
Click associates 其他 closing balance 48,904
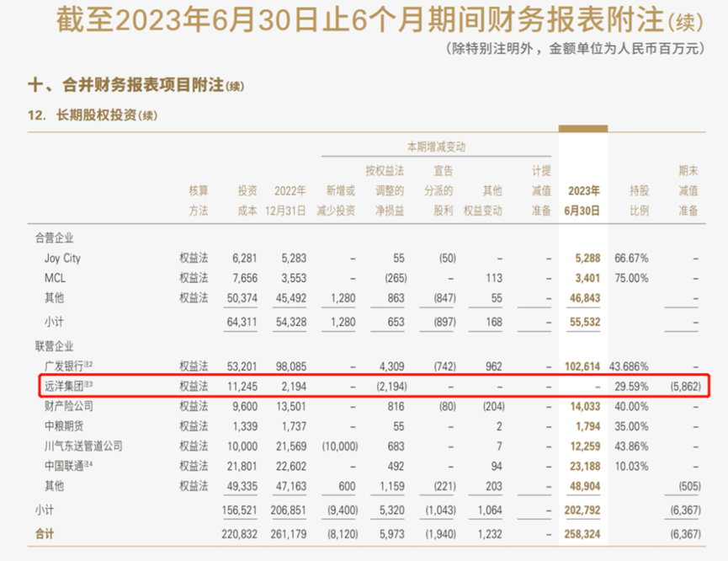pos(585,486)
